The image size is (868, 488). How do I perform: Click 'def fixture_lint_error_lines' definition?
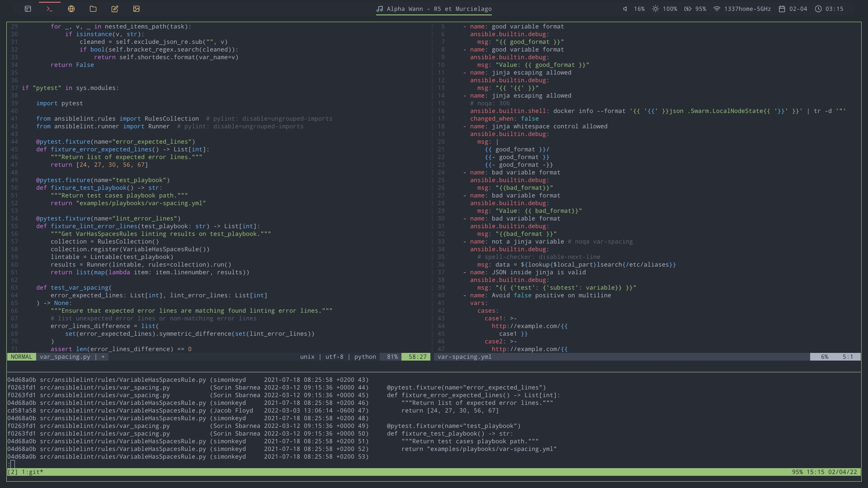[148, 226]
